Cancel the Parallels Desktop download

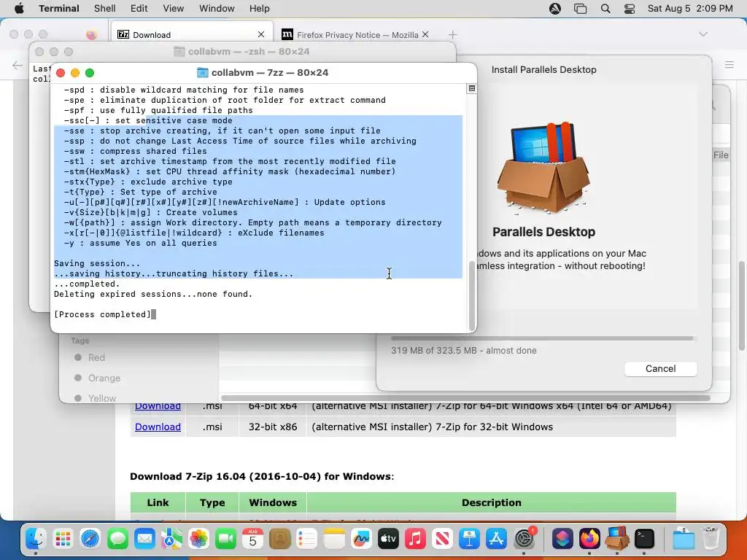tap(660, 368)
